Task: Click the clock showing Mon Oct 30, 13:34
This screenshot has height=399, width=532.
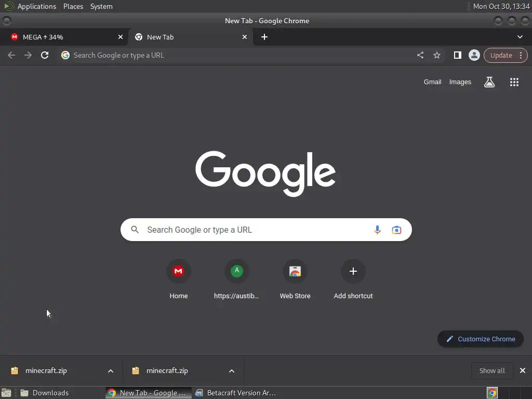Action: (501, 6)
